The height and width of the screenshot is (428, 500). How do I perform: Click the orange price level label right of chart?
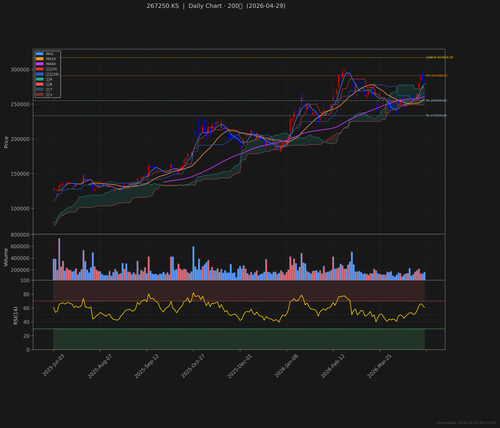pos(436,76)
